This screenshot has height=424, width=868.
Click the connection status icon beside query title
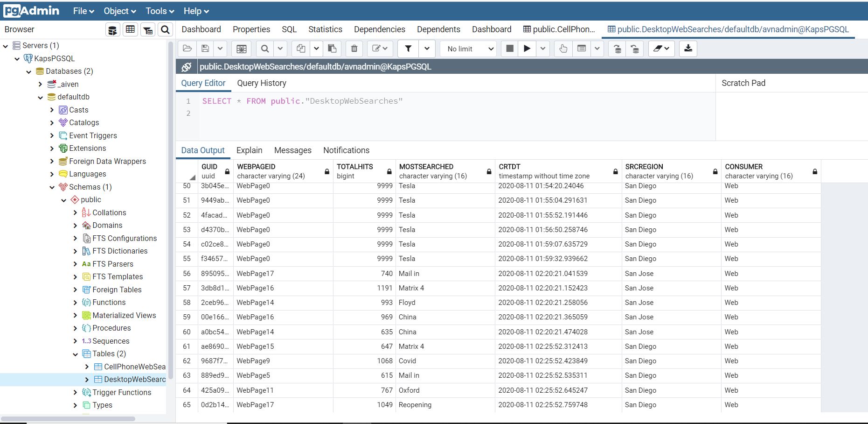click(186, 67)
